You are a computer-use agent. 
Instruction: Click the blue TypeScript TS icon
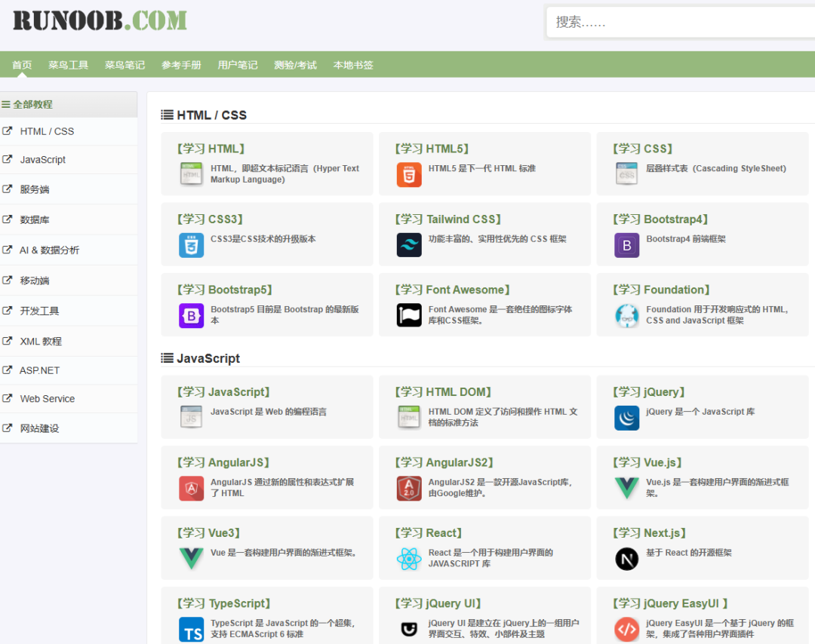pos(191,630)
